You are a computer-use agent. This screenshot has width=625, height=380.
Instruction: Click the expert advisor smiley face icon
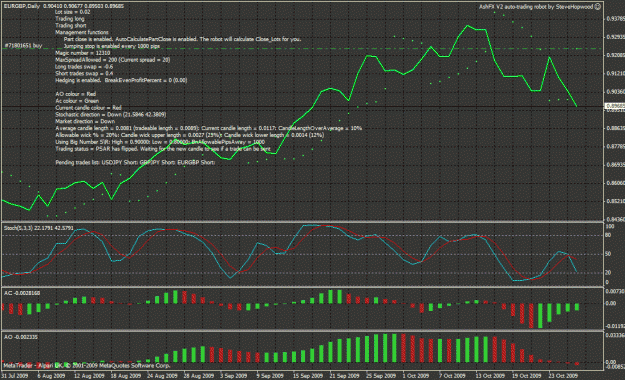pyautogui.click(x=597, y=6)
